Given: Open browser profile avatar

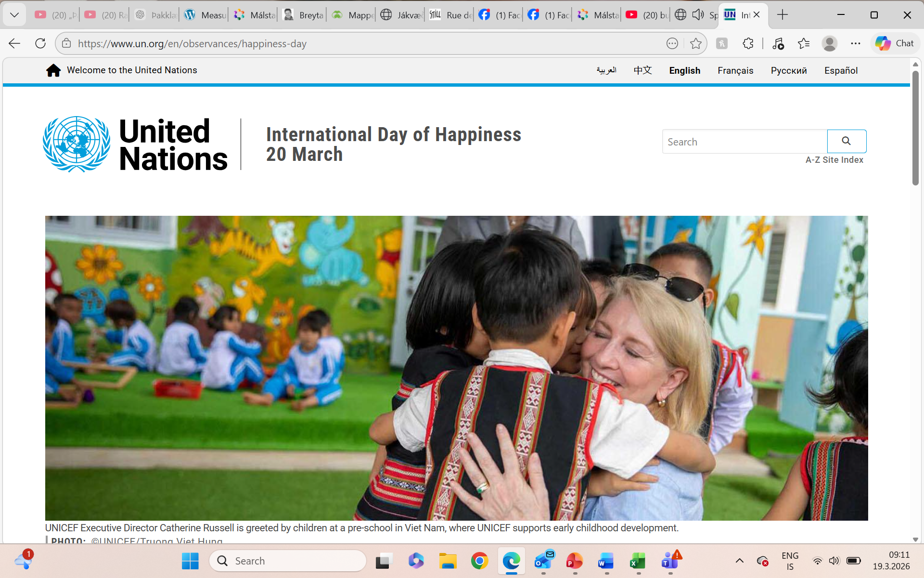Looking at the screenshot, I should pos(829,44).
